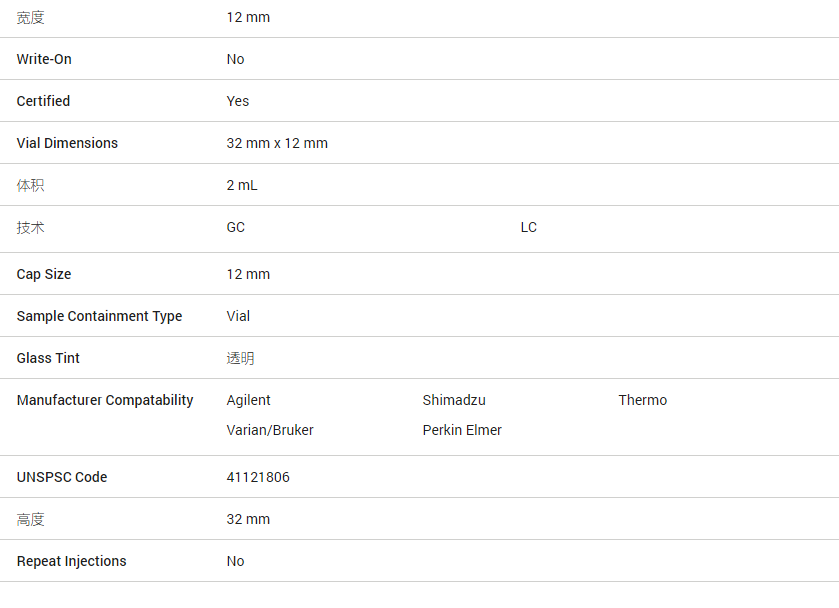Select Perkin Elmer in manufacturer compatibility

point(462,430)
